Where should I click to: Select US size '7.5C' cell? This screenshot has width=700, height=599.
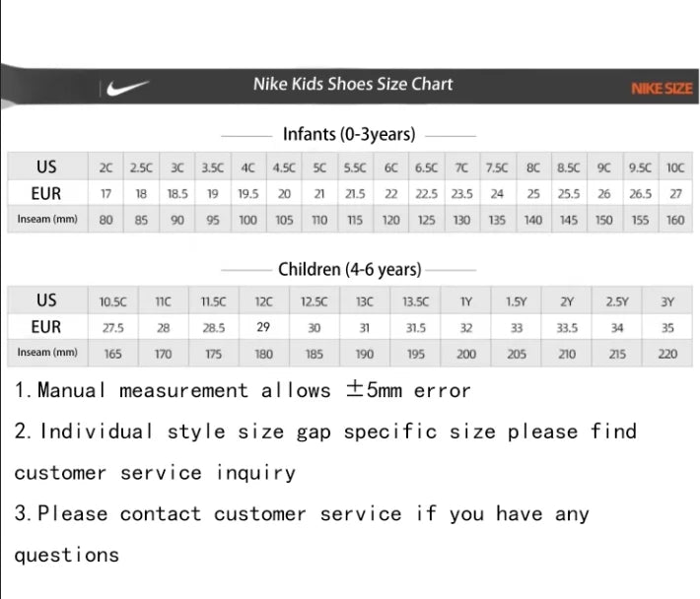497,167
